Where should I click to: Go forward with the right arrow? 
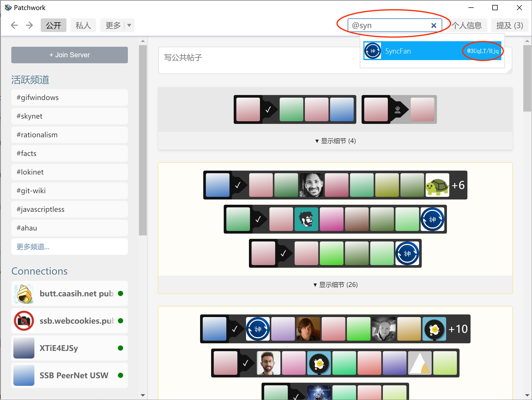point(29,25)
